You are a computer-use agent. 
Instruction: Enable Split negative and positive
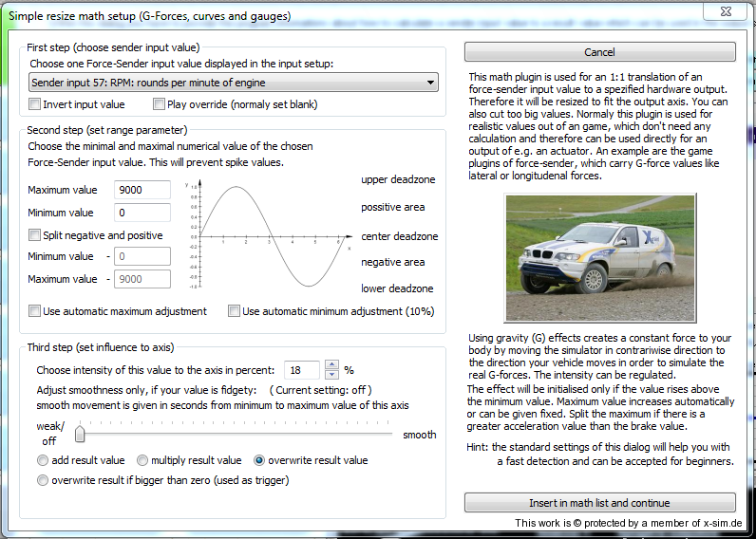click(35, 235)
